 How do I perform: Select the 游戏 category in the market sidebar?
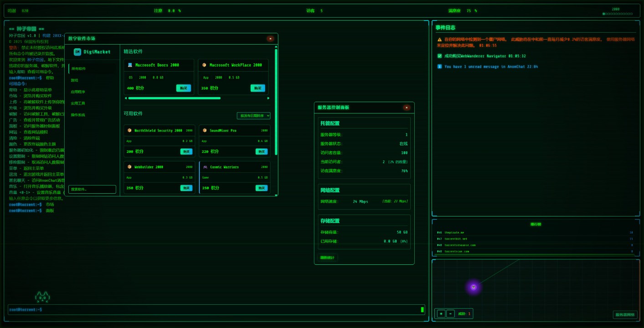(x=74, y=80)
